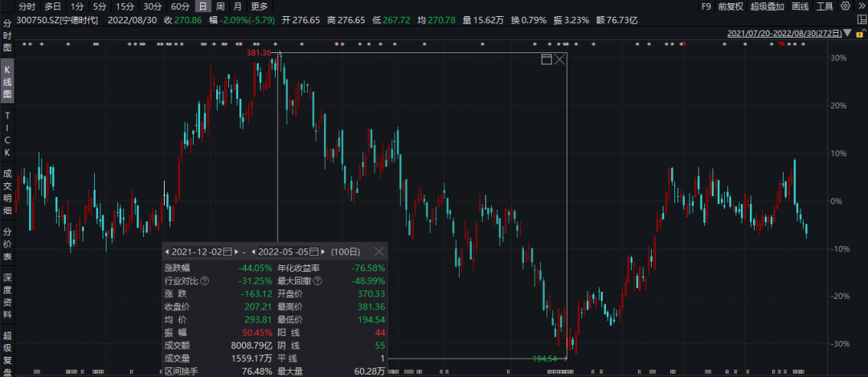Screen dimensions: 868x377
Task: Open the F9 deep info button
Action: 706,6
